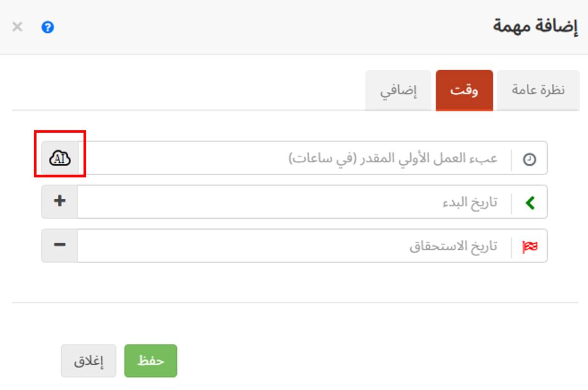The width and height of the screenshot is (588, 390).
Task: Switch to the نظرة عامة tab
Action: pos(538,91)
